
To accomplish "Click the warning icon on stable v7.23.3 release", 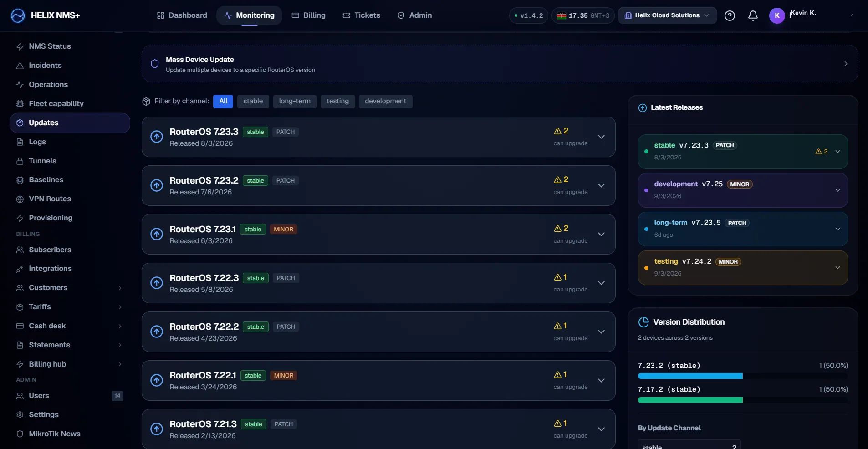I will tap(818, 152).
